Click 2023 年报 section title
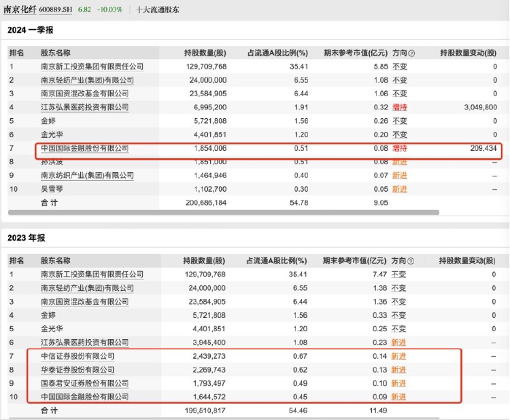 [27, 238]
